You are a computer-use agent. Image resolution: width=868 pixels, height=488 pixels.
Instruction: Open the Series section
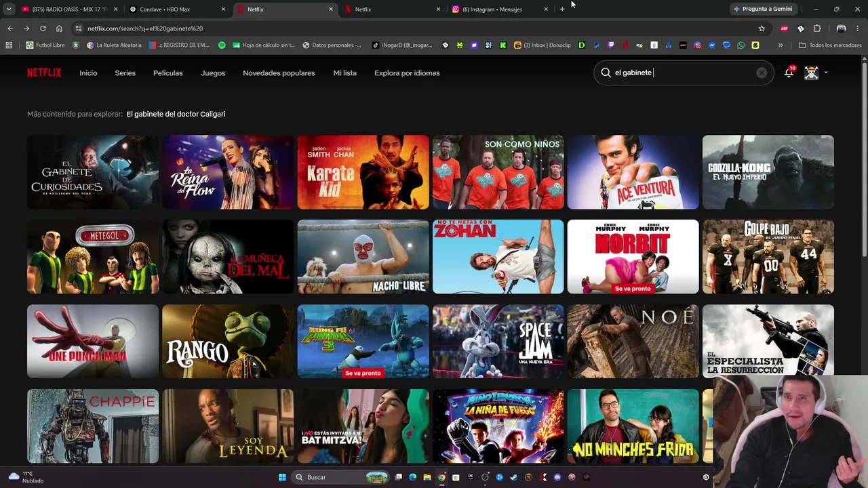[x=125, y=73]
